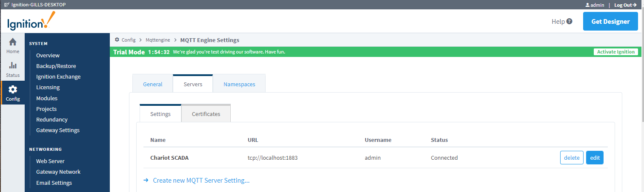Click the Username column header

tap(378, 140)
